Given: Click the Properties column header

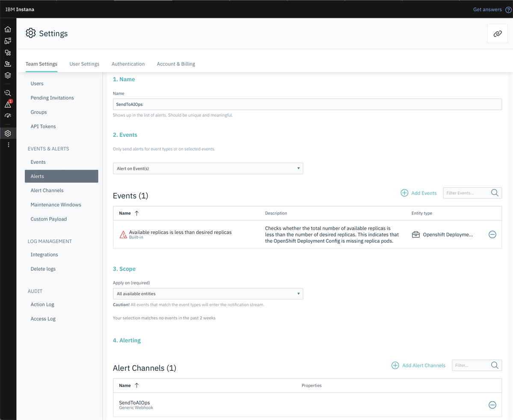Looking at the screenshot, I should (x=312, y=385).
